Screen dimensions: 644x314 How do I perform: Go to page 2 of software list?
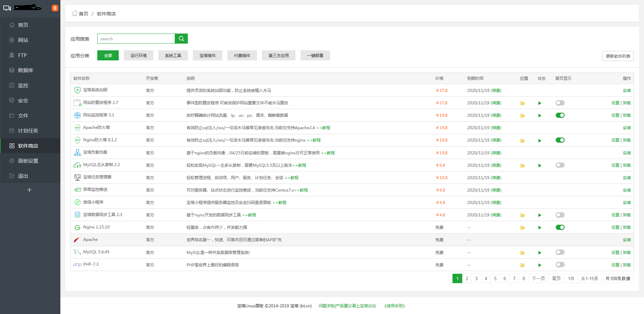pos(467,278)
